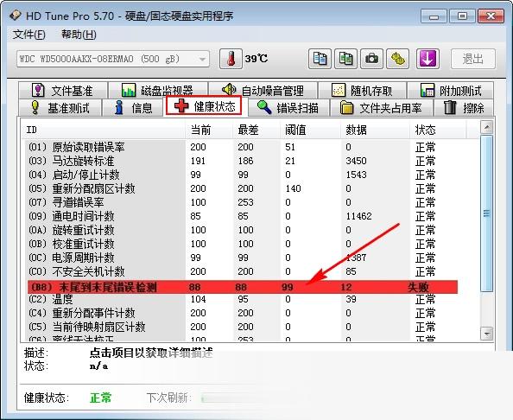Image resolution: width=513 pixels, height=420 pixels.
Task: Open the 文件夹占用率 tab
Action: (381, 107)
